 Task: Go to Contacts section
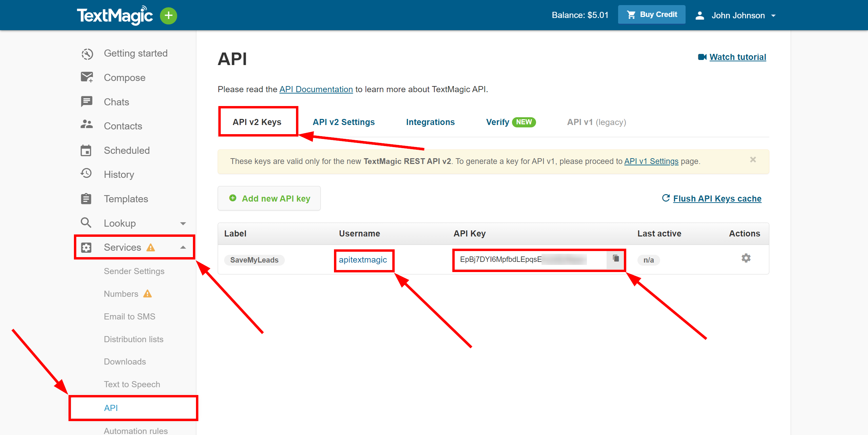click(123, 126)
